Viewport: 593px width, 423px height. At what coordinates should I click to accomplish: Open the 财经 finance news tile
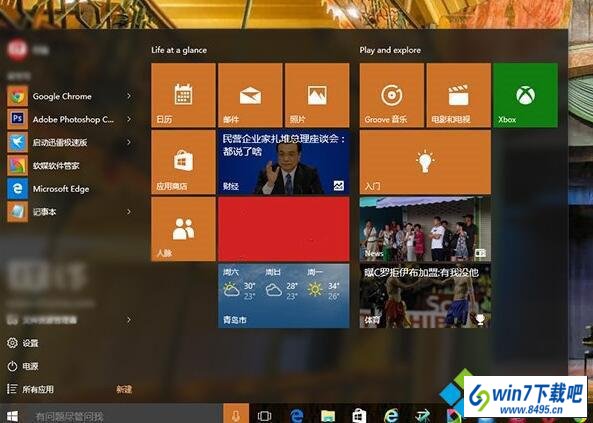(x=284, y=162)
